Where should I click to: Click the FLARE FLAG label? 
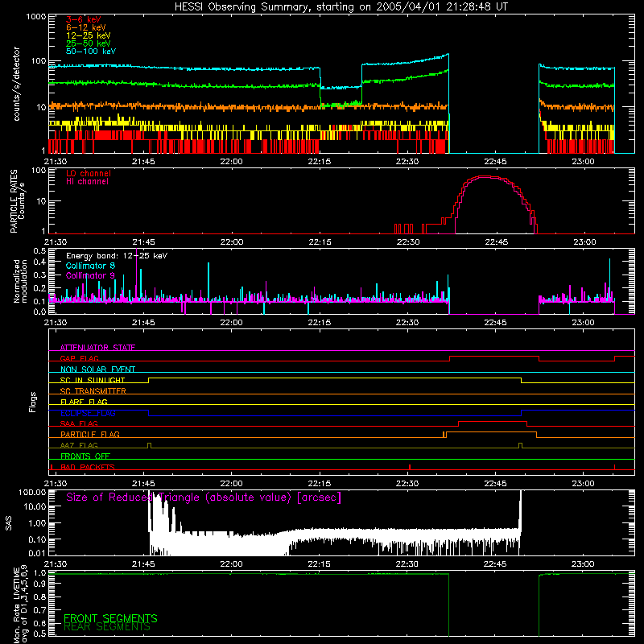pyautogui.click(x=84, y=402)
